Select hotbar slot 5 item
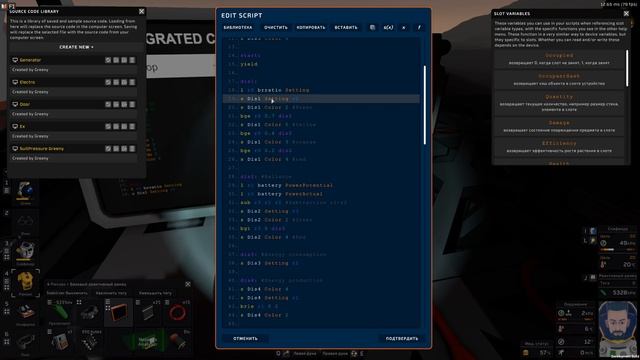 pos(25,312)
